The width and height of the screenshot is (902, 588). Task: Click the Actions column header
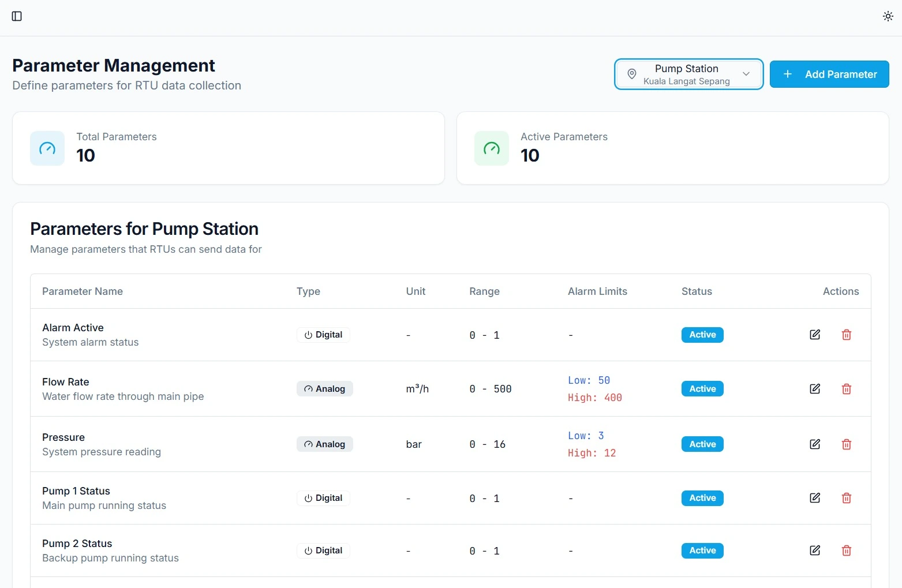coord(841,291)
